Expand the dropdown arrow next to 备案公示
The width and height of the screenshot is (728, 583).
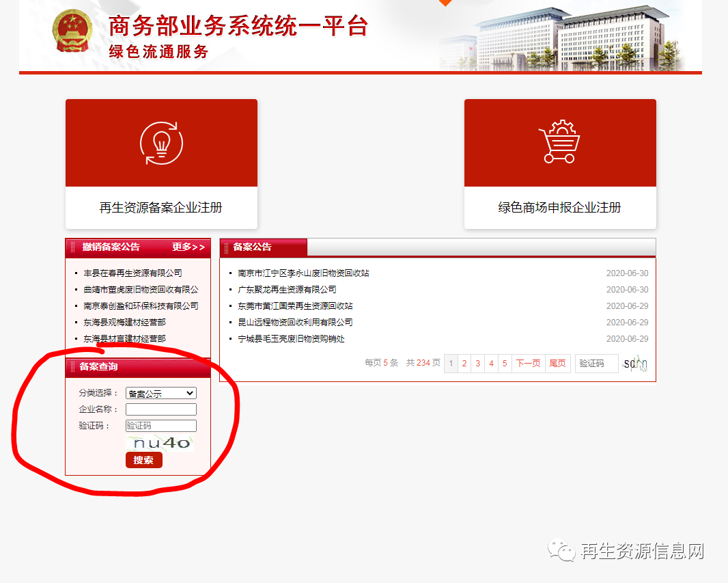click(190, 392)
